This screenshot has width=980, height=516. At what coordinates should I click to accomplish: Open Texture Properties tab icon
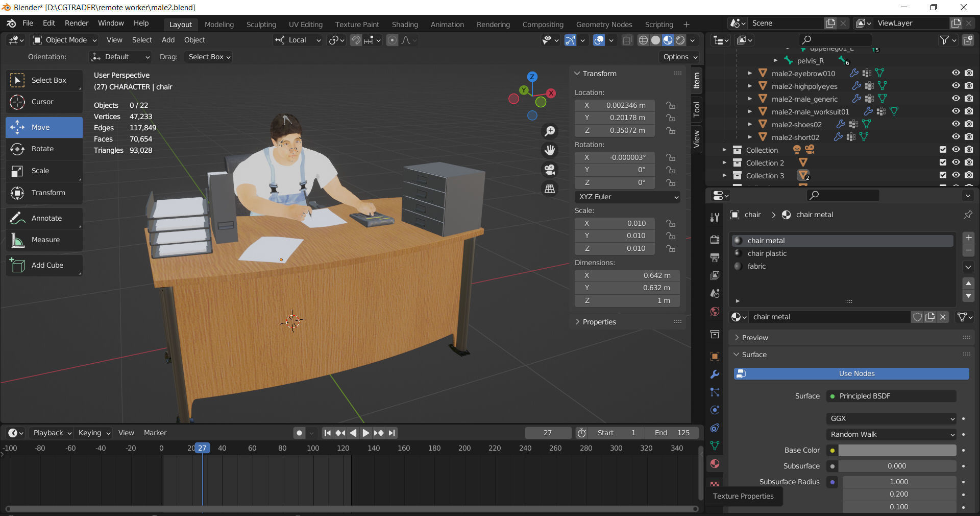tap(715, 483)
